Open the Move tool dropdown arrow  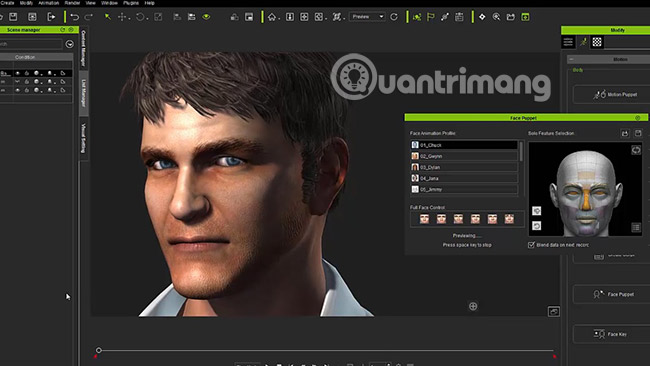pyautogui.click(x=129, y=19)
